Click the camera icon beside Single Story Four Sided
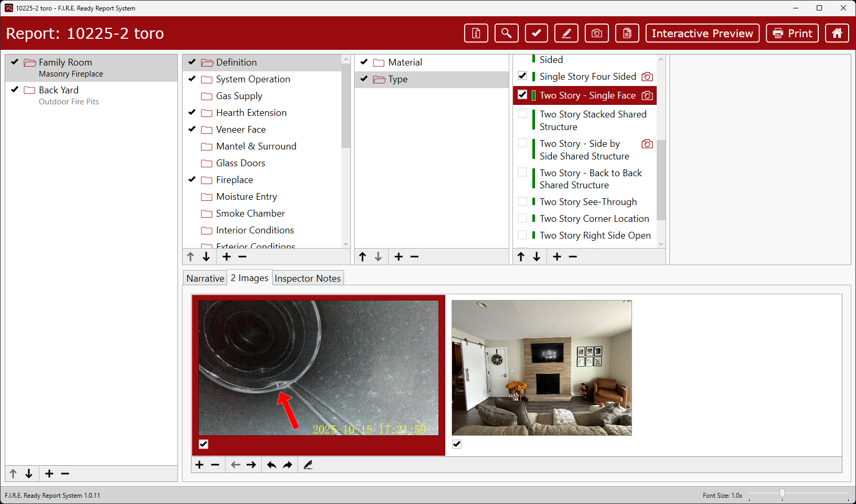 tap(647, 77)
